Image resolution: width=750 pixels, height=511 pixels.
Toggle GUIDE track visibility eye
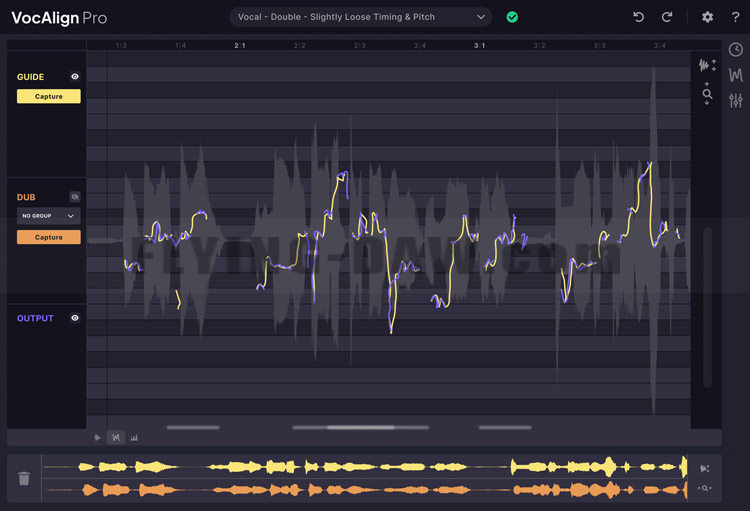click(75, 77)
